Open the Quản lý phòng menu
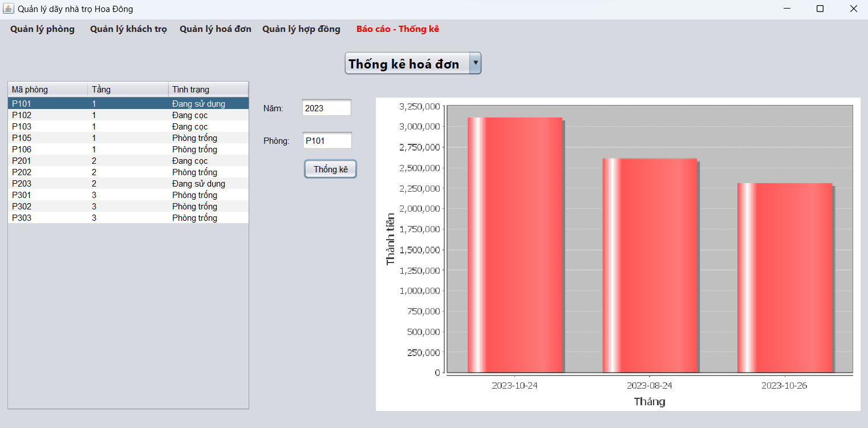Viewport: 868px width, 428px height. 42,29
